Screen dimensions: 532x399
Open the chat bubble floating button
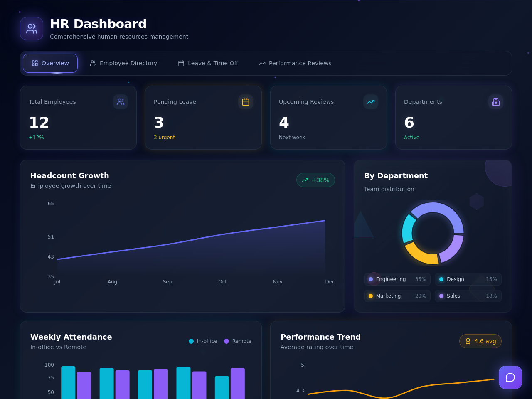[x=510, y=377]
